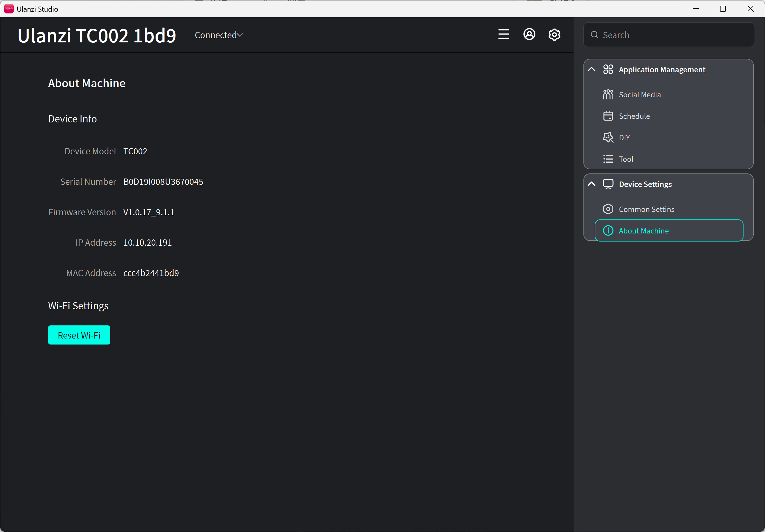The height and width of the screenshot is (532, 765).
Task: Click the Reset Wi-Fi button
Action: (x=79, y=335)
